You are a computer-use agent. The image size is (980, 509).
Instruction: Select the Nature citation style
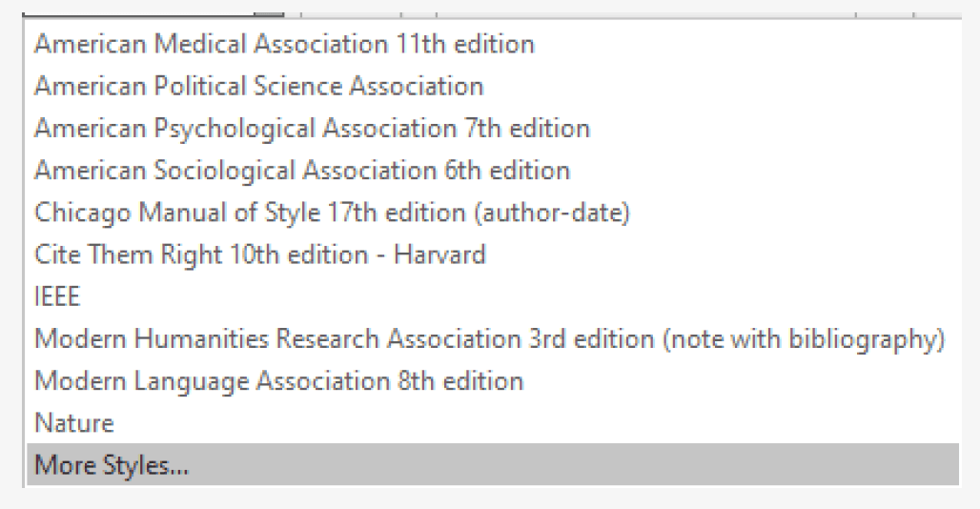coord(74,423)
